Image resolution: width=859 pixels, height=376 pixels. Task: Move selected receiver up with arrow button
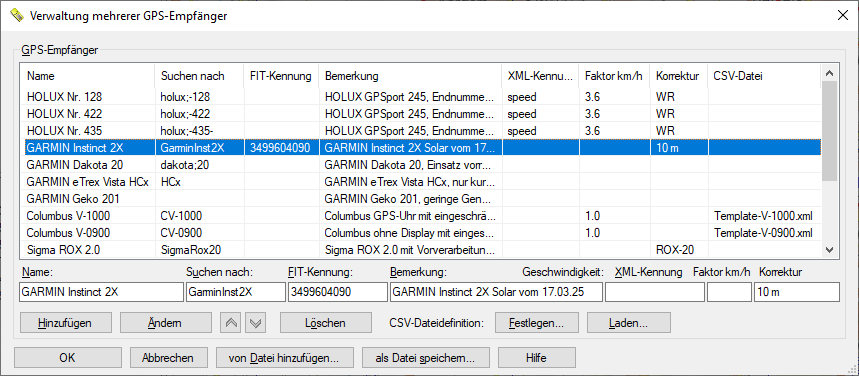tap(231, 323)
